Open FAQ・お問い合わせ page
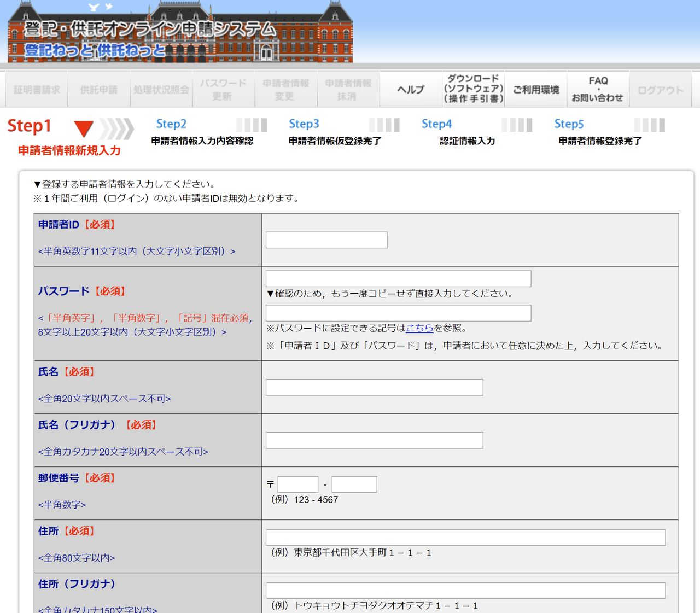The width and height of the screenshot is (700, 613). (x=598, y=89)
